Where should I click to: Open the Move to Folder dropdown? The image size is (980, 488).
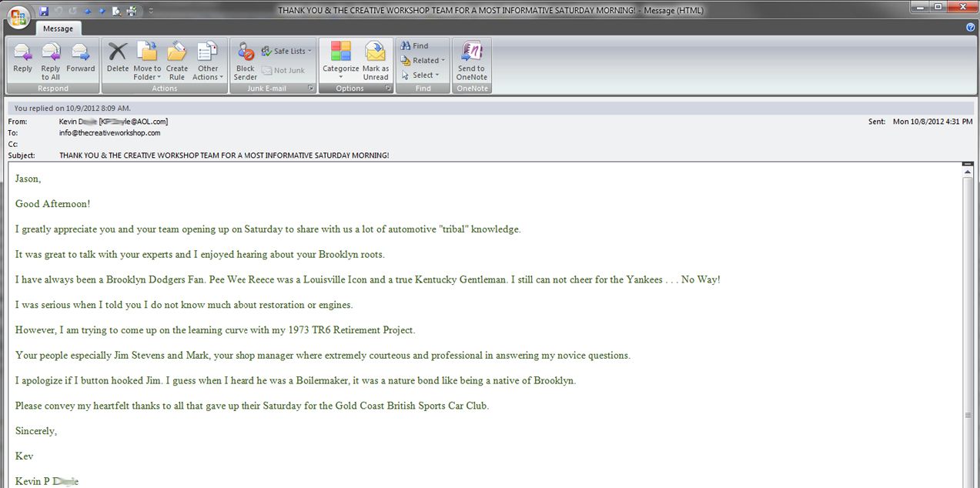147,72
